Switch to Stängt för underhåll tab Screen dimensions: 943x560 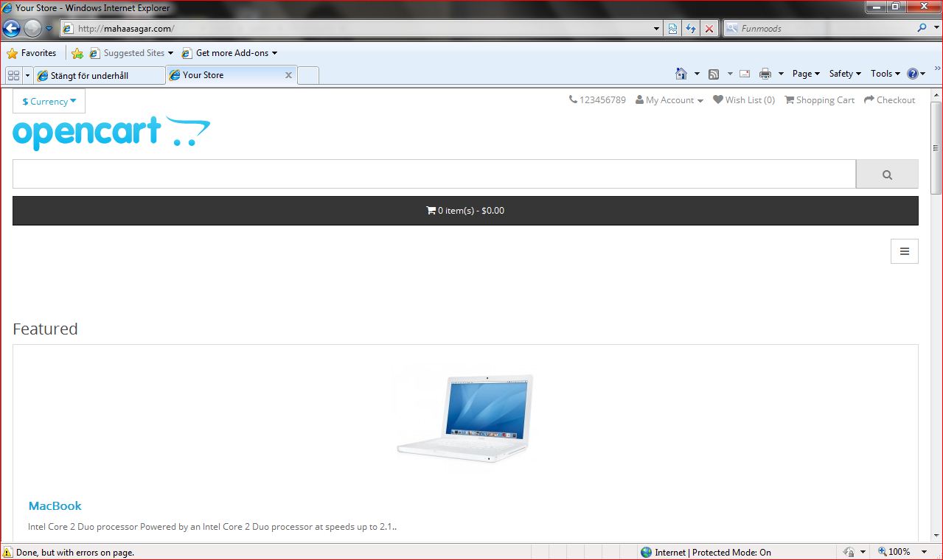coord(100,75)
